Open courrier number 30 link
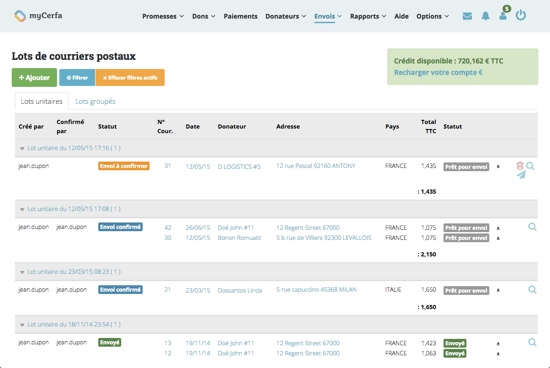The image size is (550, 368). click(168, 238)
